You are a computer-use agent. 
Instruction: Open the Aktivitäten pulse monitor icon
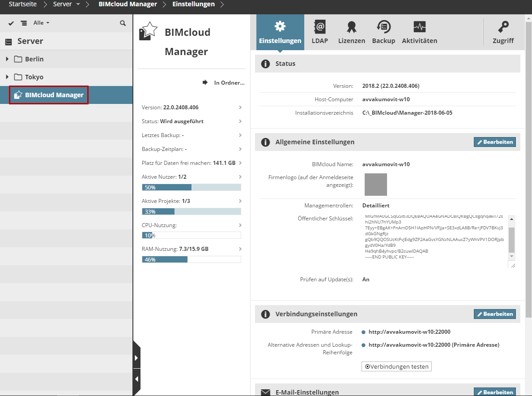point(419,26)
